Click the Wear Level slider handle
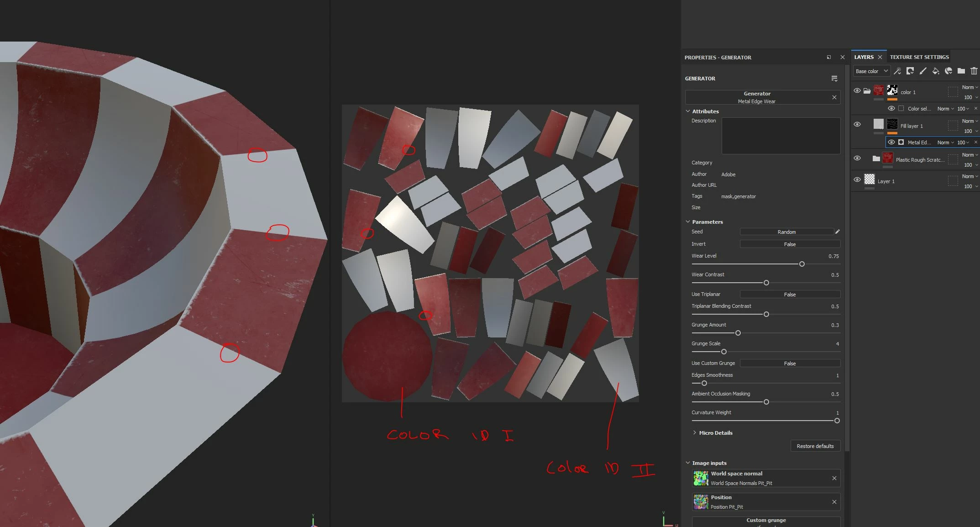The height and width of the screenshot is (527, 980). coord(802,264)
